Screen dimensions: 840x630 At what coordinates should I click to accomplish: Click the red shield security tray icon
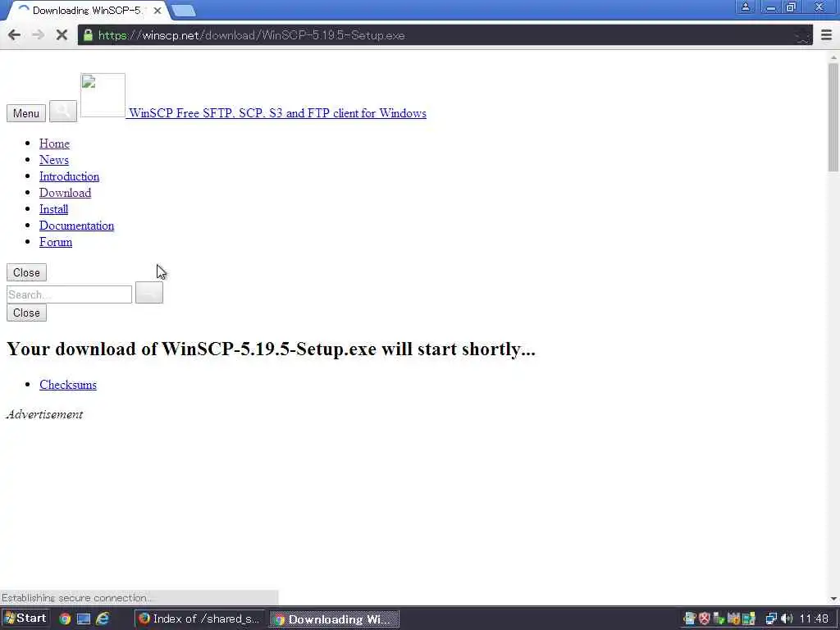pos(705,619)
